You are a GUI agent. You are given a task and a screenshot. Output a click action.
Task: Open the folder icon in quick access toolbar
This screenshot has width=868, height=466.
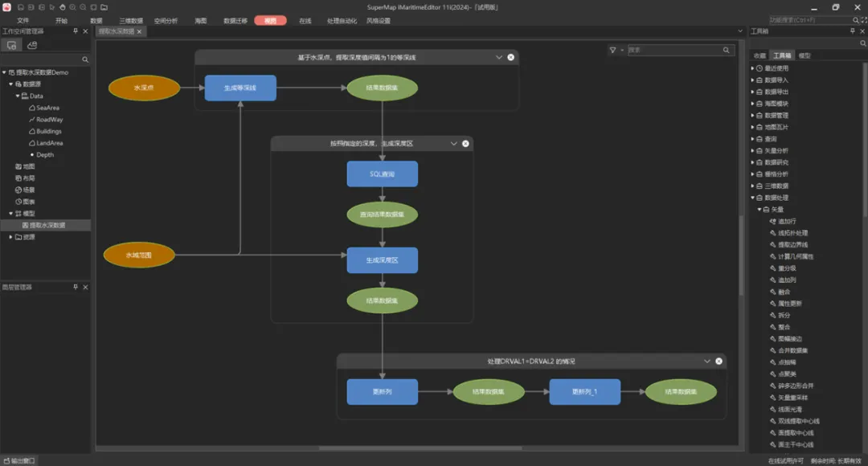tap(104, 7)
